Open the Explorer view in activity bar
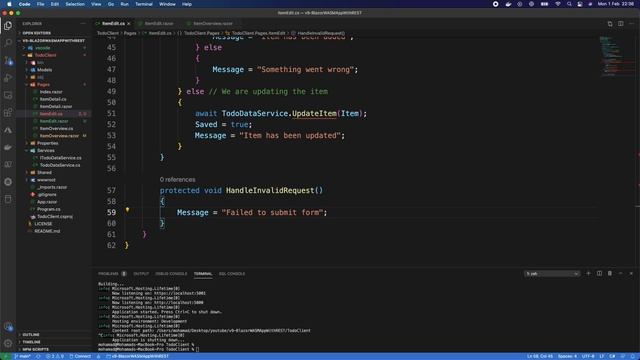The width and height of the screenshot is (640, 360). click(x=8, y=26)
